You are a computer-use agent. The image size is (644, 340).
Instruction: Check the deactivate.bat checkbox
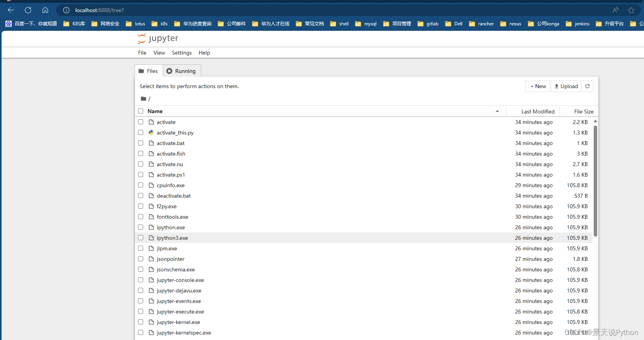pos(141,196)
